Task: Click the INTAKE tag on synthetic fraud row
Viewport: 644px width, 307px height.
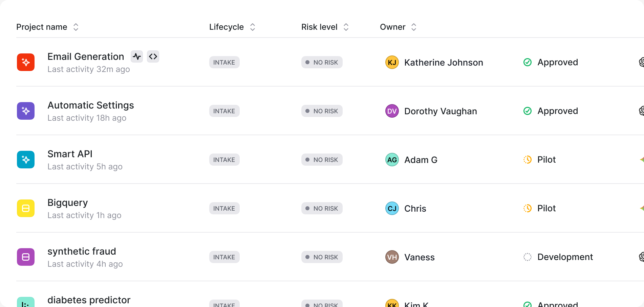Action: (224, 257)
